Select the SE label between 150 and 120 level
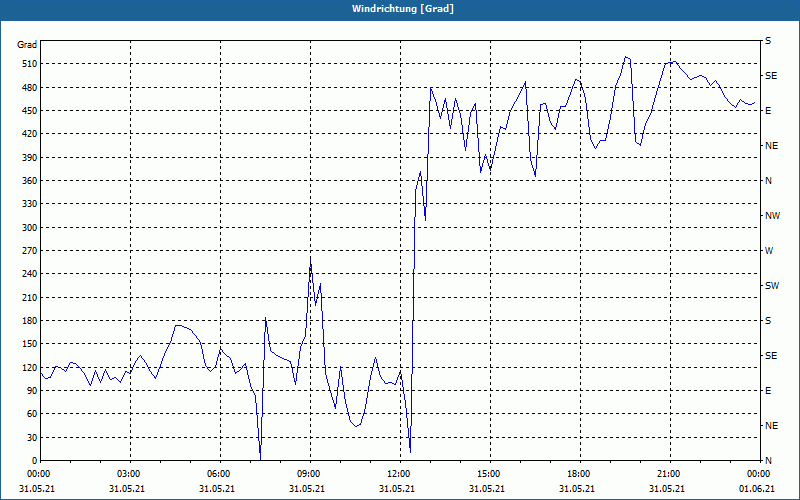This screenshot has width=800, height=500. (771, 356)
